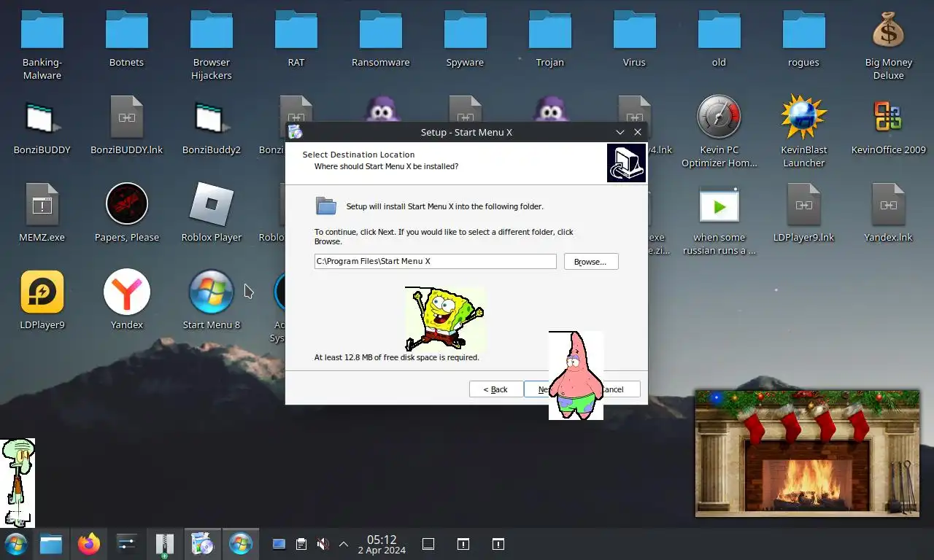Select the KevinBlast Launcher icon

pyautogui.click(x=804, y=132)
